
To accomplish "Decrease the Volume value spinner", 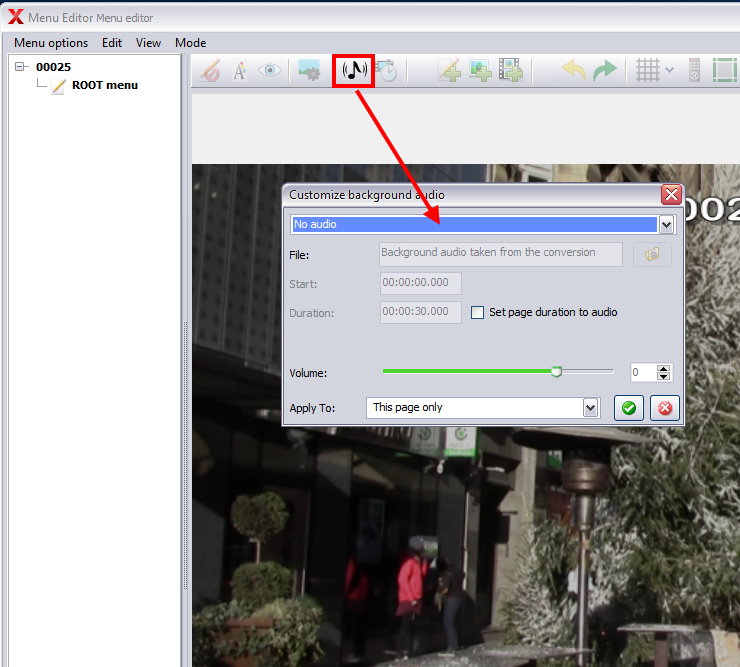I will pyautogui.click(x=664, y=376).
